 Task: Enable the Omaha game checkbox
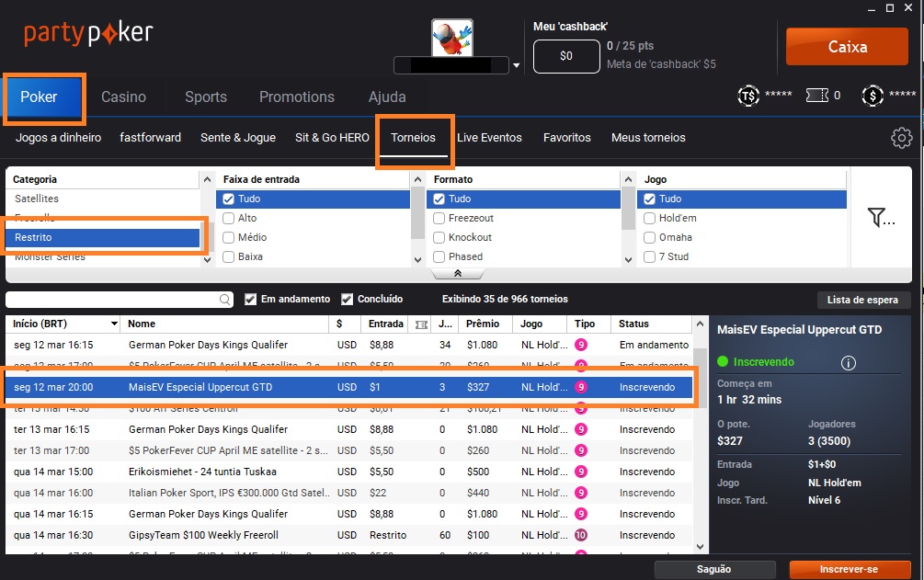tap(649, 237)
